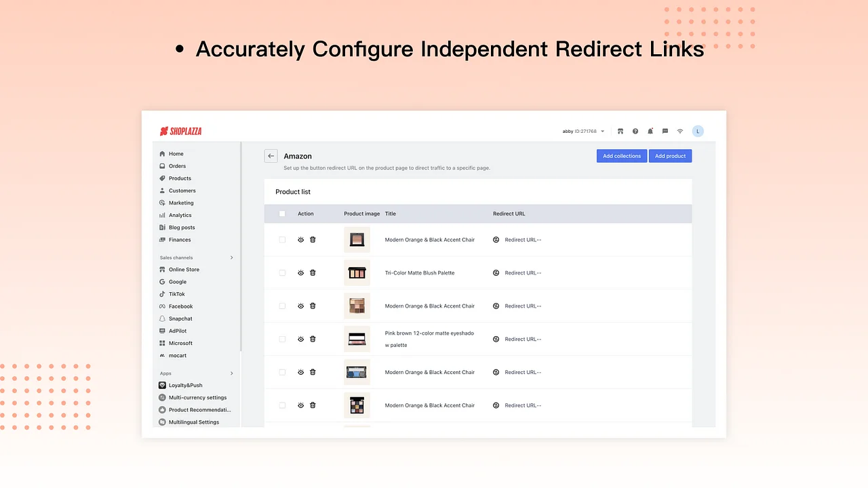The width and height of the screenshot is (868, 488).
Task: Click the Add product button
Action: 670,156
